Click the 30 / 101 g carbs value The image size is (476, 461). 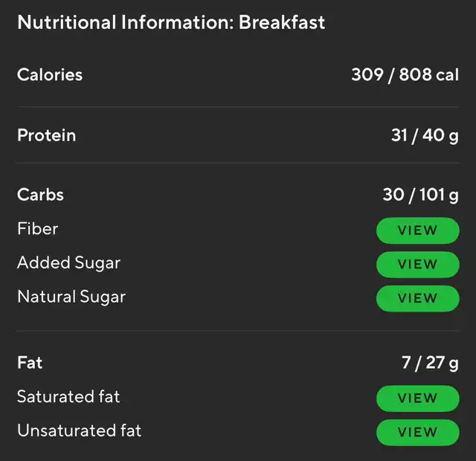(420, 195)
